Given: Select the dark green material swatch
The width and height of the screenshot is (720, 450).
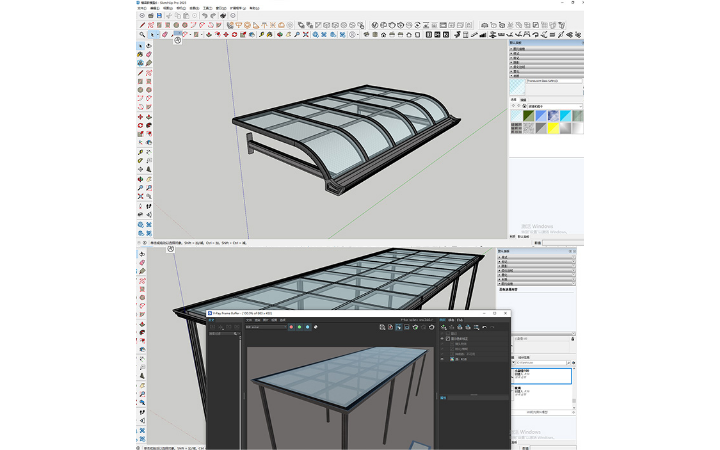Looking at the screenshot, I should [x=529, y=115].
